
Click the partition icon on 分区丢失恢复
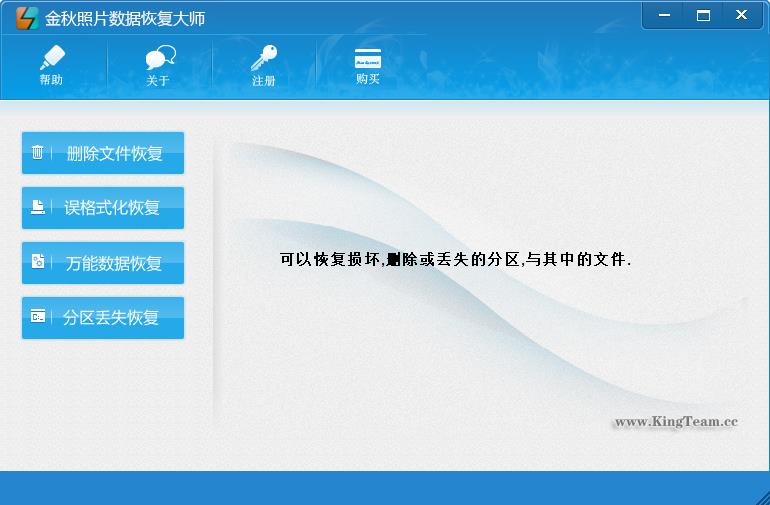(x=38, y=317)
